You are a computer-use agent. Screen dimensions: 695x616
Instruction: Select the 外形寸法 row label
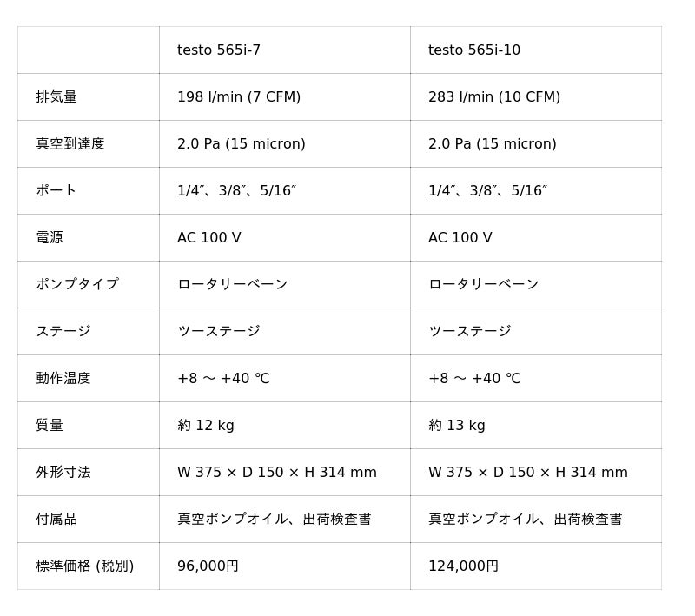point(63,473)
